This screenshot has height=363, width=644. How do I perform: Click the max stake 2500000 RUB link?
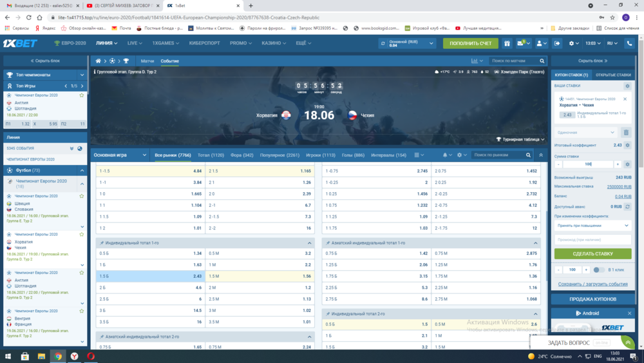pyautogui.click(x=619, y=186)
